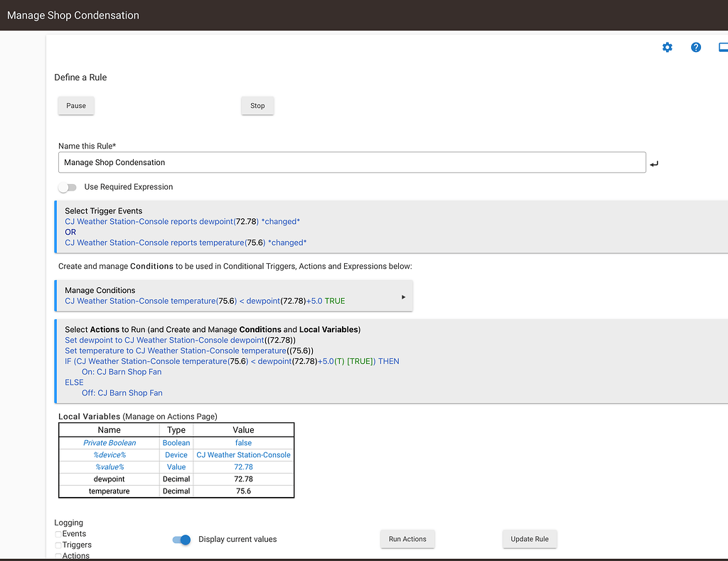Click the help question mark icon
Screen dimensions: 728x561
[x=696, y=48]
